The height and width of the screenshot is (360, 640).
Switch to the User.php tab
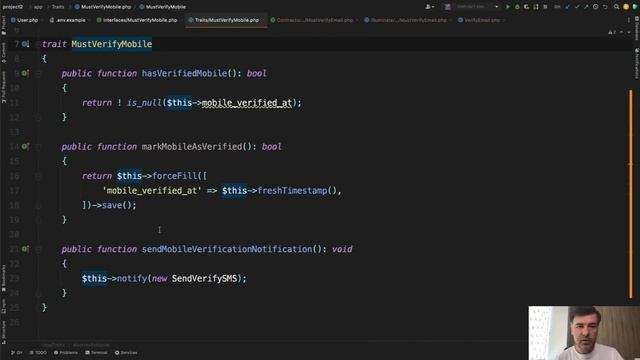tap(24, 20)
